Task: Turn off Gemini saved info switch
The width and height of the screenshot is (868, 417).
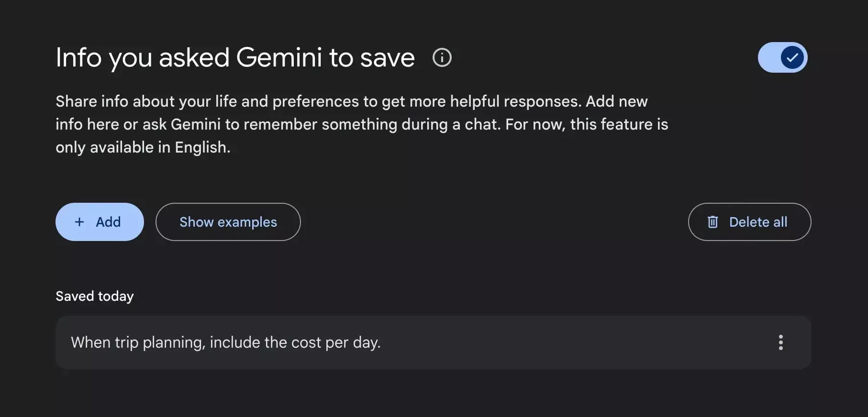Action: pyautogui.click(x=782, y=57)
